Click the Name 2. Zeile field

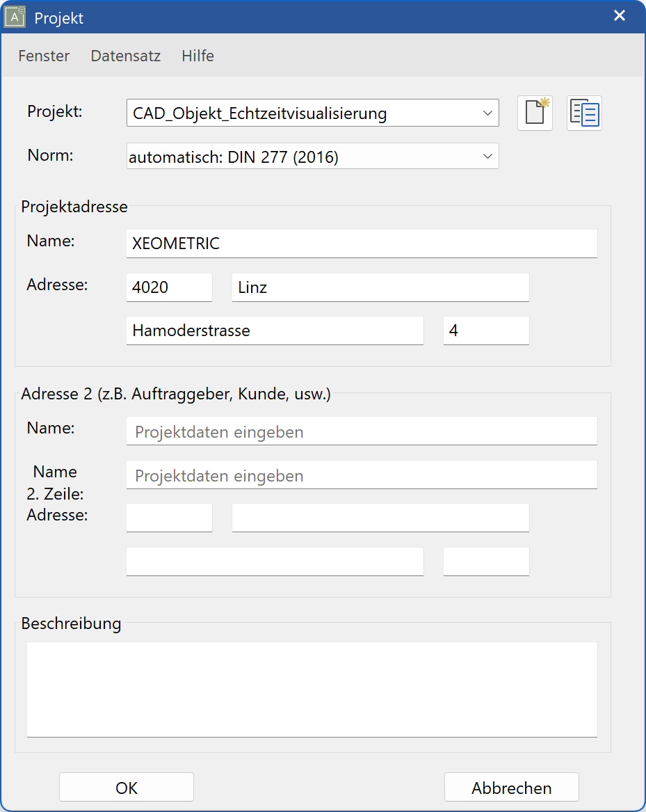[x=362, y=475]
